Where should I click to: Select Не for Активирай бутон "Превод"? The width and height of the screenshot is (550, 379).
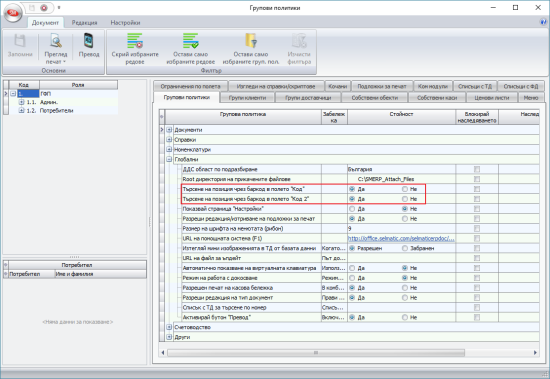pos(405,317)
